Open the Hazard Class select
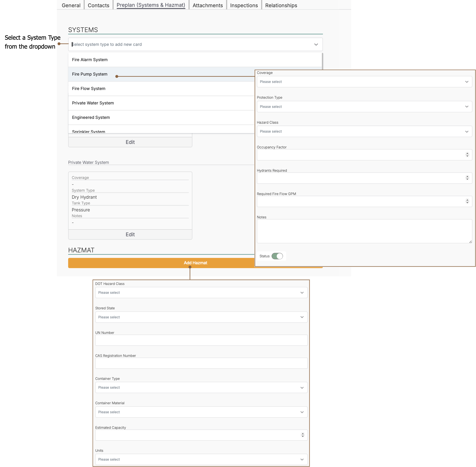This screenshot has height=467, width=476. [364, 131]
